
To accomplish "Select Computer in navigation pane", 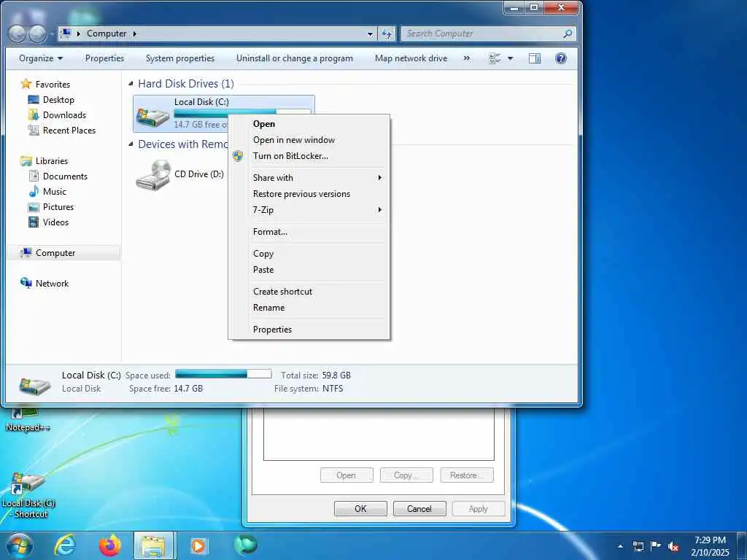I will tap(55, 253).
